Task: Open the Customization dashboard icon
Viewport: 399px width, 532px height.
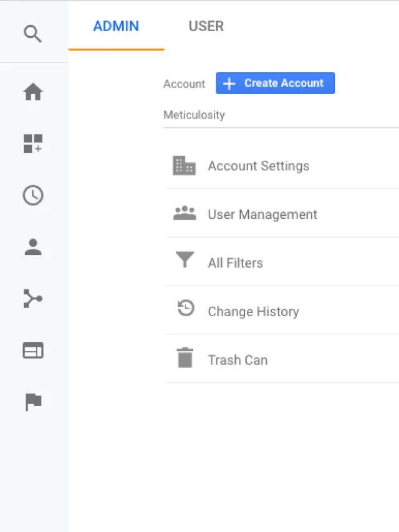Action: [x=33, y=143]
